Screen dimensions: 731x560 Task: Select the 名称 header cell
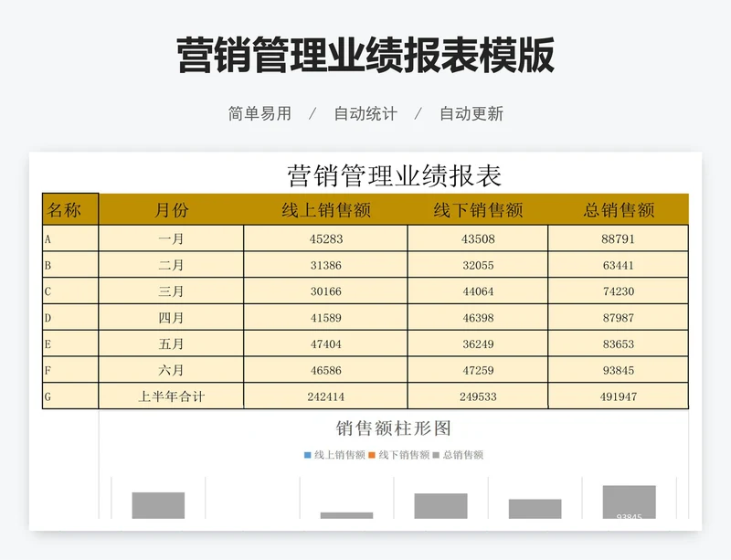(x=70, y=209)
